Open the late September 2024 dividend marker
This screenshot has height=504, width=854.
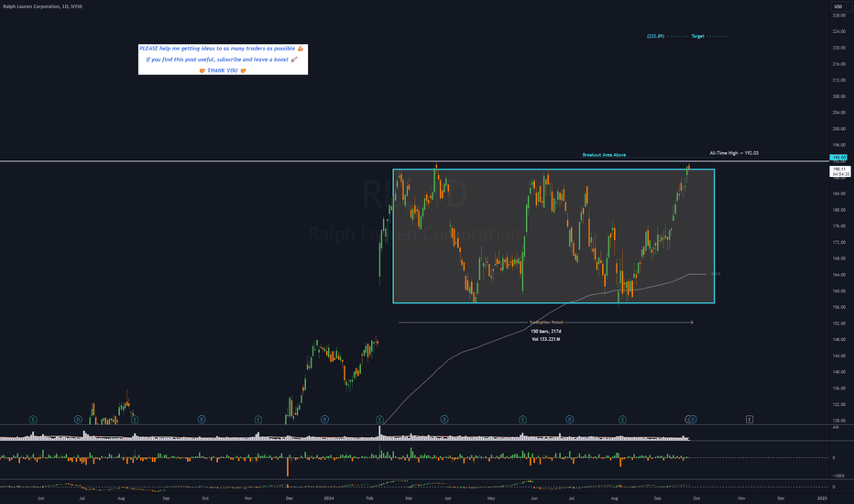click(693, 420)
